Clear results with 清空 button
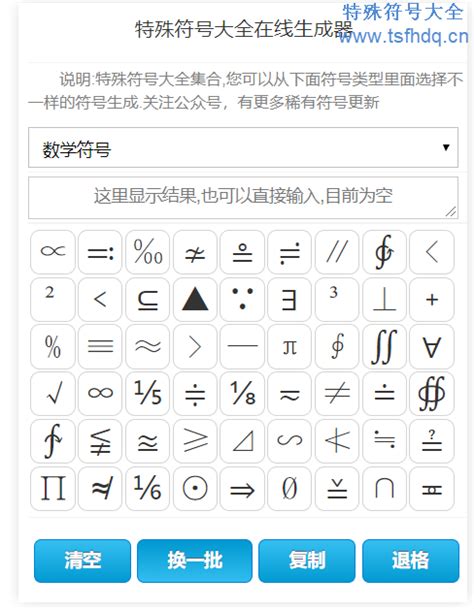Viewport: 474px width, 609px height. click(82, 561)
